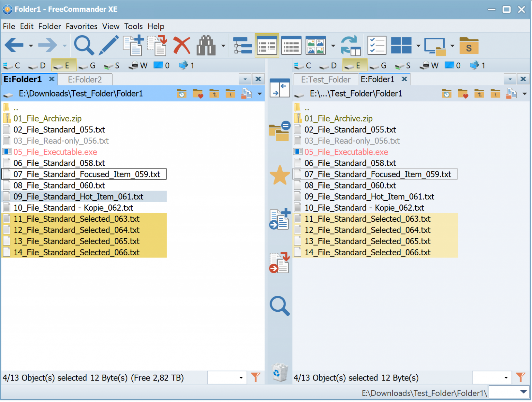The width and height of the screenshot is (532, 402).
Task: Toggle the dual-panel split layout button
Action: (x=401, y=45)
